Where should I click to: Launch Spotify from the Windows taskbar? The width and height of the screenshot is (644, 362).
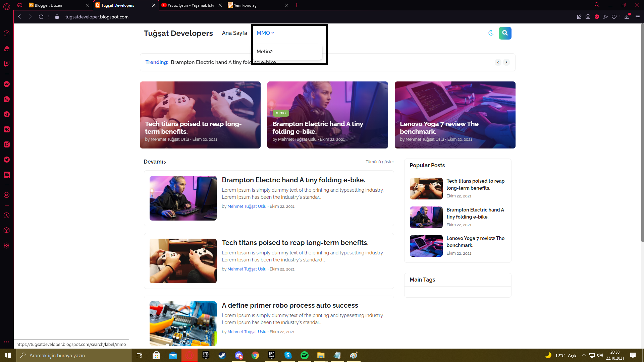point(305,355)
